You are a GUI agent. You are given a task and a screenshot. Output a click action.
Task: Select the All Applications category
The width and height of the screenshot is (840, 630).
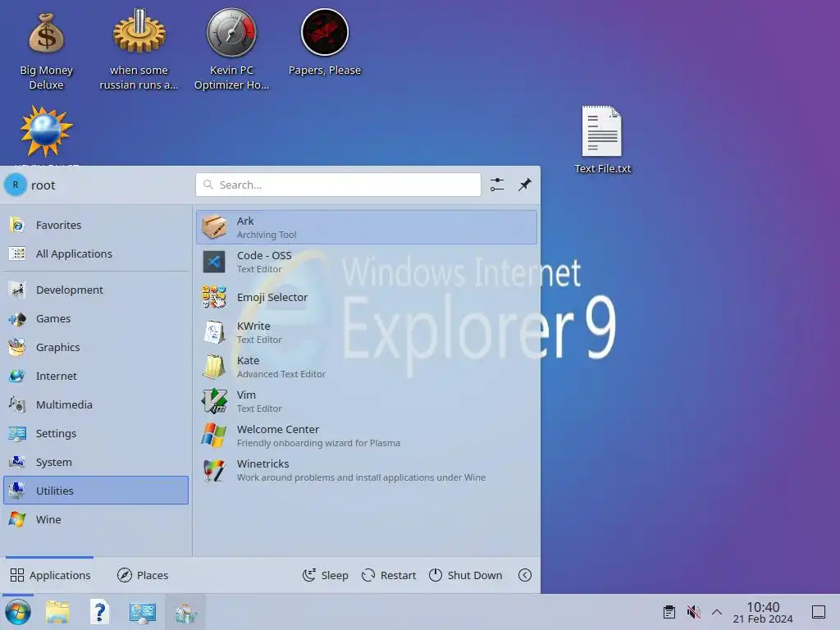(96, 254)
